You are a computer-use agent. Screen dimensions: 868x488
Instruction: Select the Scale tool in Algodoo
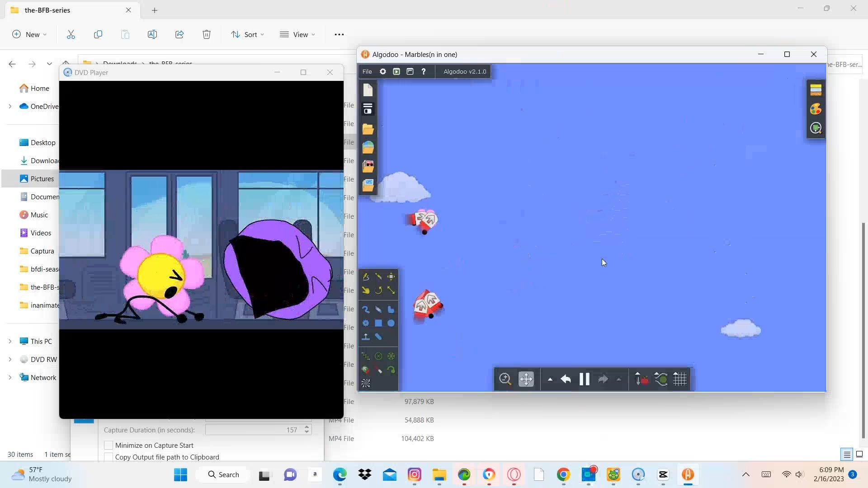391,290
